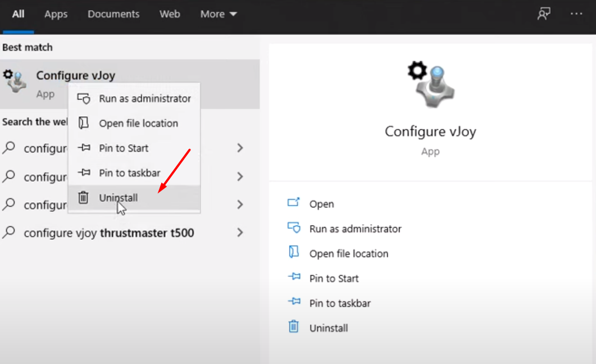Click the shield icon in context menu
This screenshot has width=596, height=364.
point(84,98)
